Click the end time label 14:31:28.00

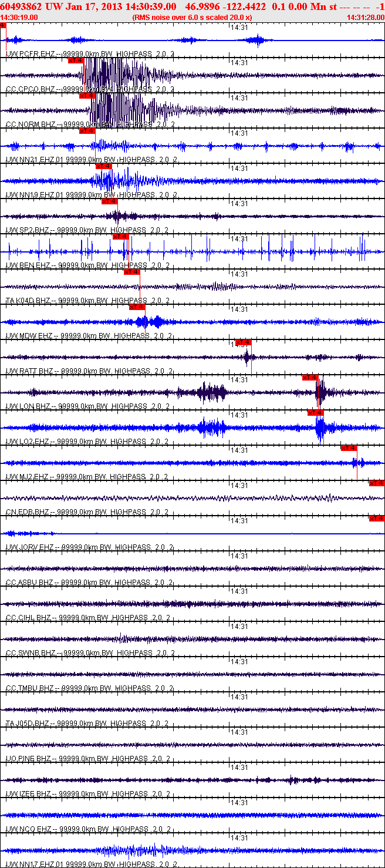(366, 18)
